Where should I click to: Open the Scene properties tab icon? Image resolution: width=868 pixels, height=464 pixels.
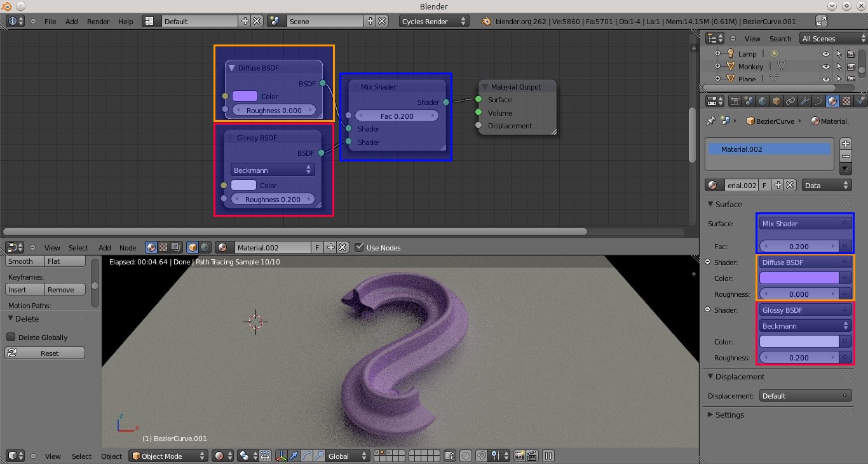749,101
